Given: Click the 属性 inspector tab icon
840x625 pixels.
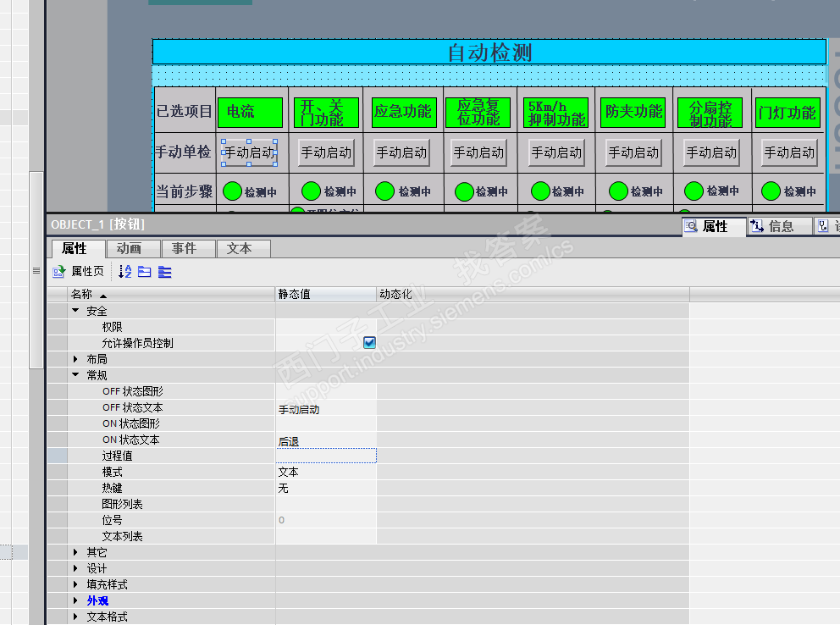Looking at the screenshot, I should [x=691, y=226].
